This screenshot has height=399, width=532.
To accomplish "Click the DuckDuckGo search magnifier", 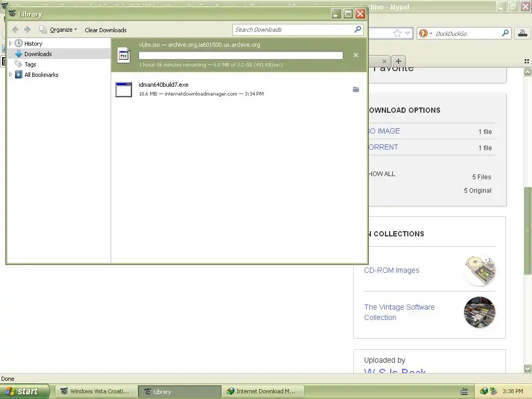I will point(505,33).
